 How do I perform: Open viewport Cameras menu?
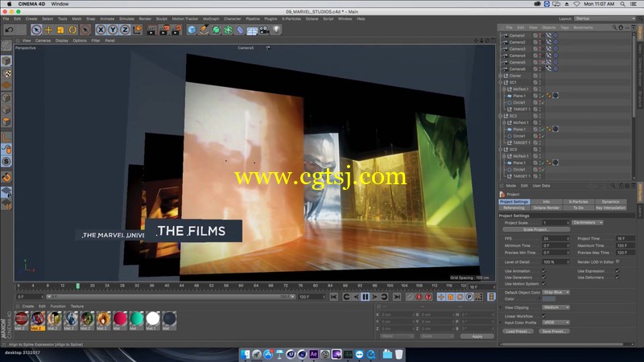point(43,41)
